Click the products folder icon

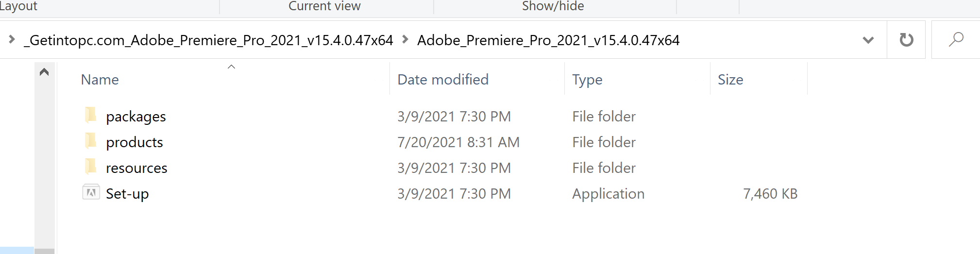tap(90, 141)
